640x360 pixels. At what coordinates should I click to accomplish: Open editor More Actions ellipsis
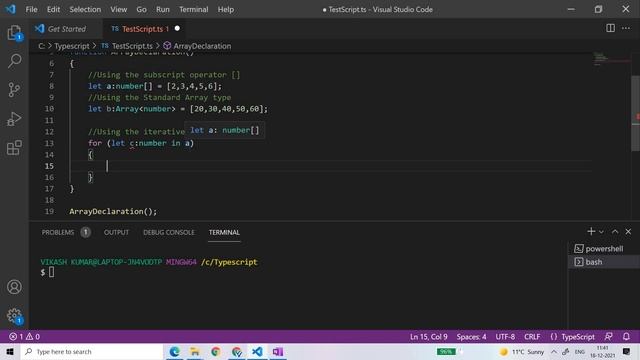tap(626, 28)
